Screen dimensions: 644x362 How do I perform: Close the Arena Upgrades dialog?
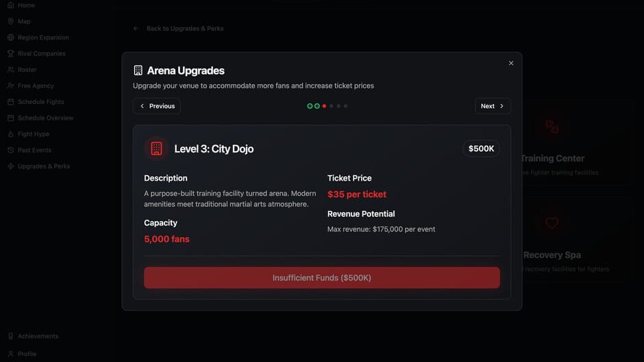(511, 63)
